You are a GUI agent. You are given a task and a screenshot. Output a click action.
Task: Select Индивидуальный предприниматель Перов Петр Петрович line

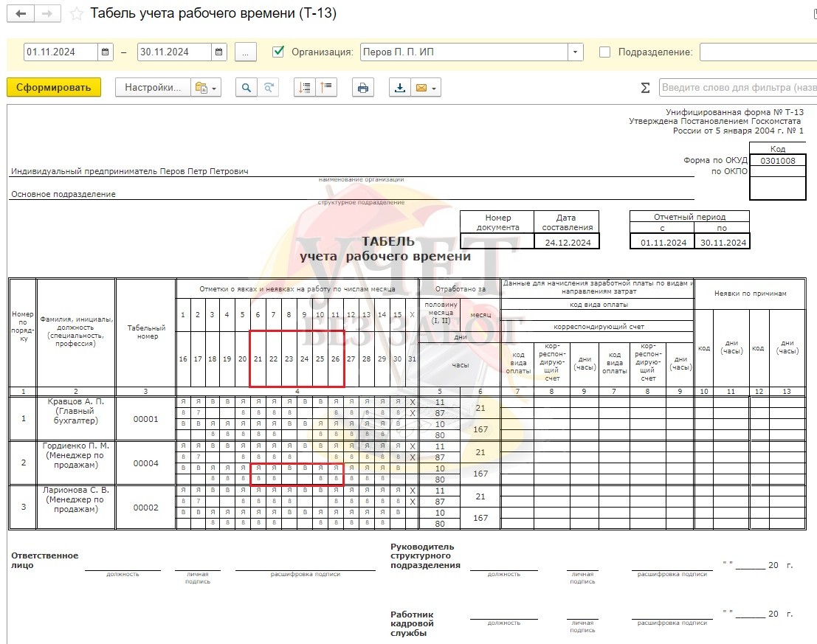(x=130, y=171)
